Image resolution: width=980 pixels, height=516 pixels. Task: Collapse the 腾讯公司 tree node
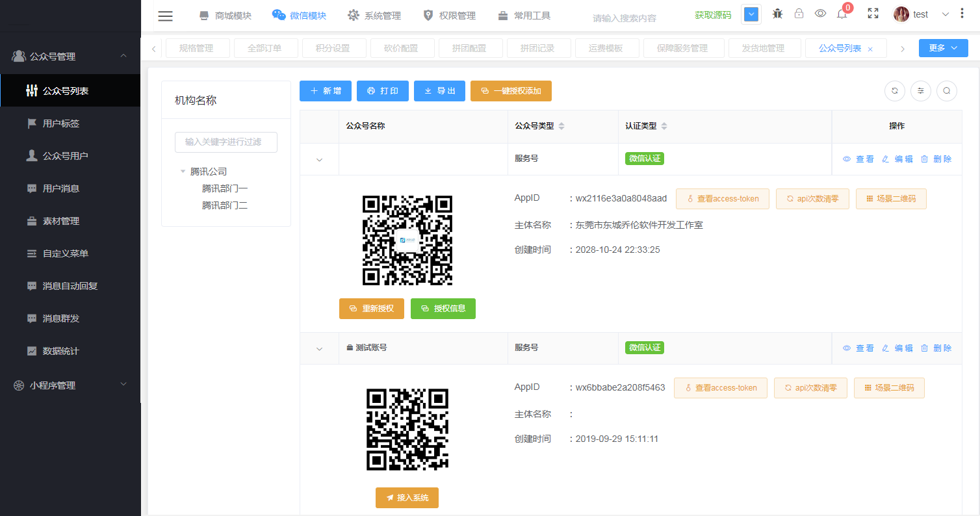[183, 172]
